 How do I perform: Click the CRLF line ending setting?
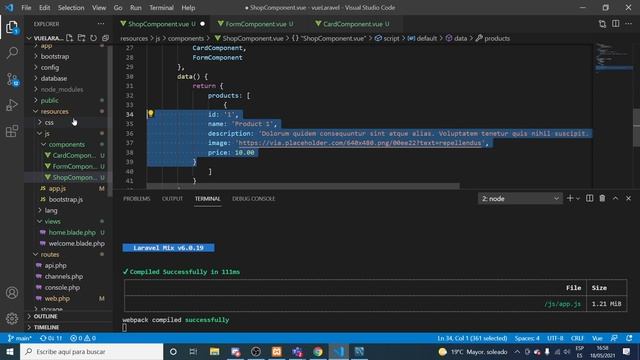click(x=577, y=338)
